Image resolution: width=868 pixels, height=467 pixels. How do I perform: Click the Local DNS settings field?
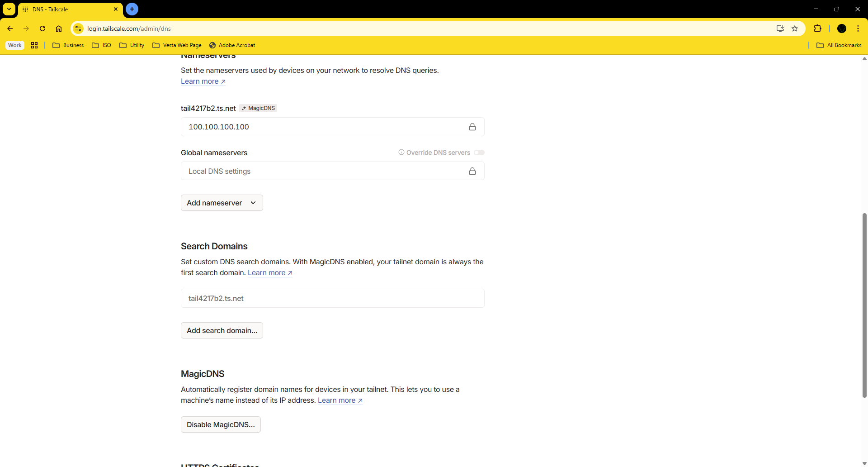click(x=333, y=171)
